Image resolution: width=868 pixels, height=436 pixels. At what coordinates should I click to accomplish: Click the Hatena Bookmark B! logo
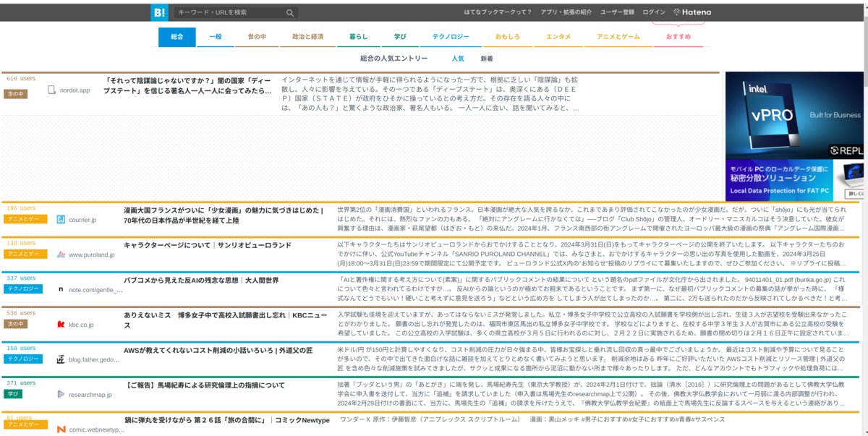pyautogui.click(x=159, y=12)
